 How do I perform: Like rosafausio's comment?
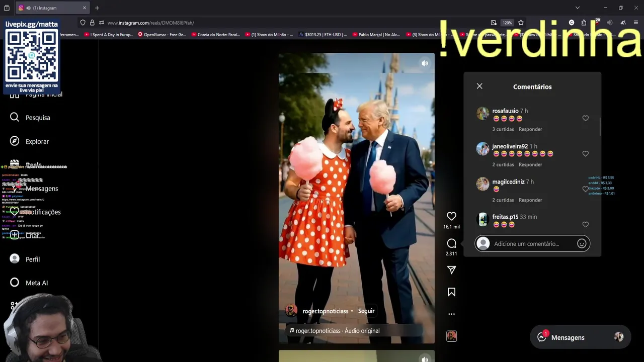coord(585,118)
